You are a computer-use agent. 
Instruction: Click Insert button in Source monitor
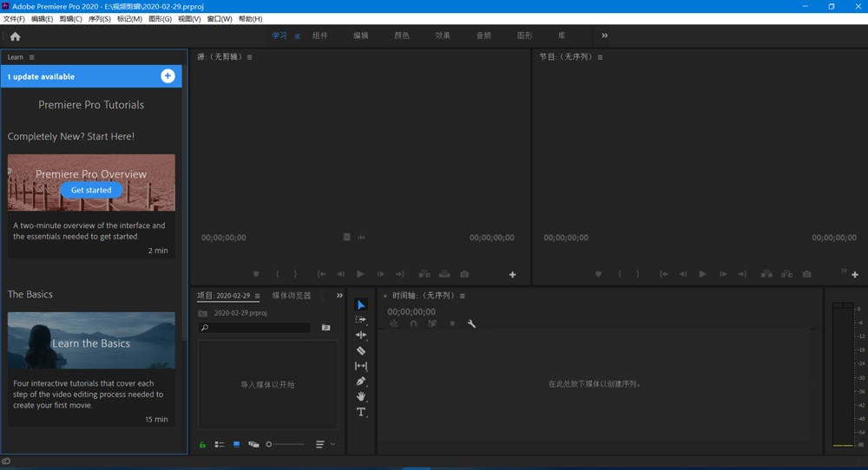point(424,274)
